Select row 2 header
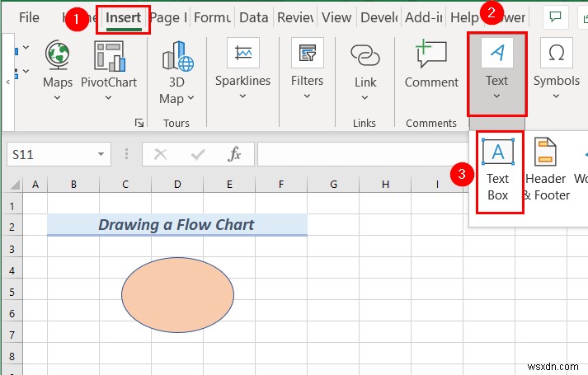This screenshot has height=375, width=588. 12,227
